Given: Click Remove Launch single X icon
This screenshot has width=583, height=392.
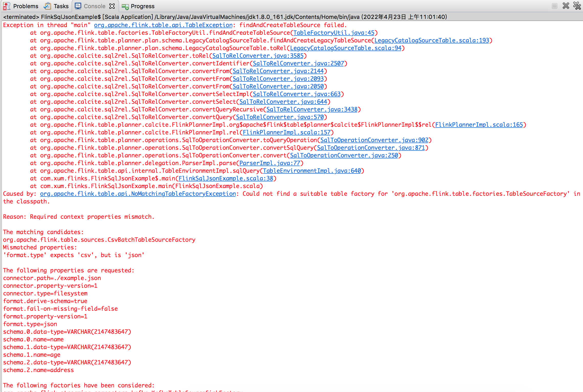Looking at the screenshot, I should (x=566, y=6).
